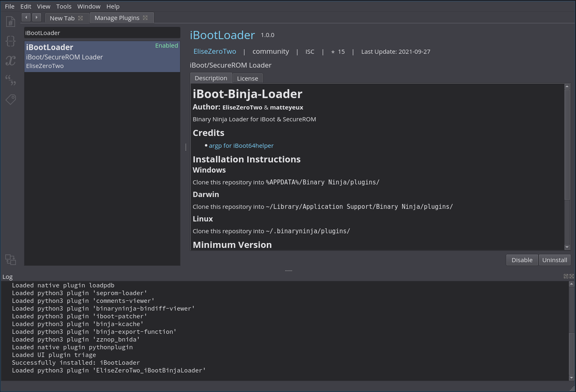Click the green Enabled status label
576x392 pixels.
click(x=167, y=46)
